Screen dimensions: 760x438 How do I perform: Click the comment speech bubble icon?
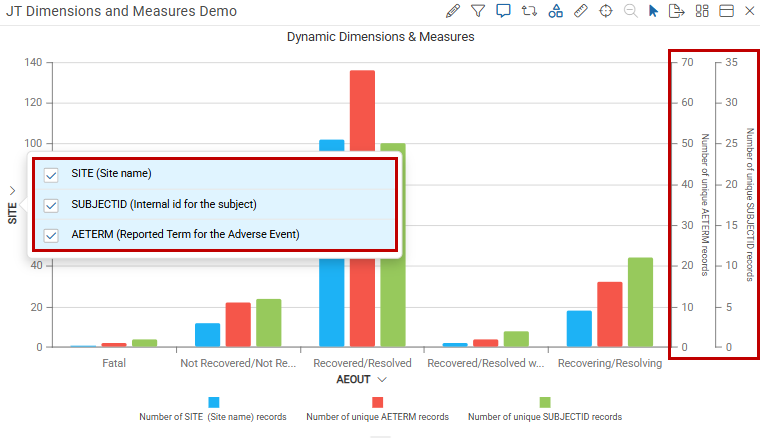pyautogui.click(x=503, y=11)
